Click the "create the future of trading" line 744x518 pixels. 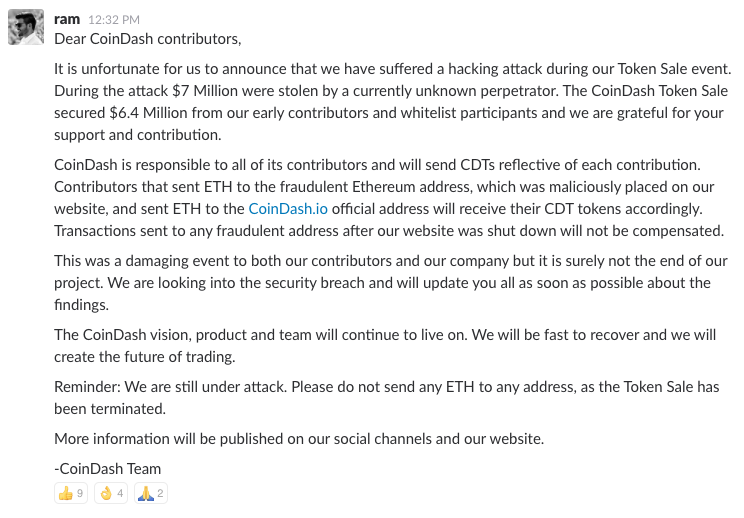147,357
